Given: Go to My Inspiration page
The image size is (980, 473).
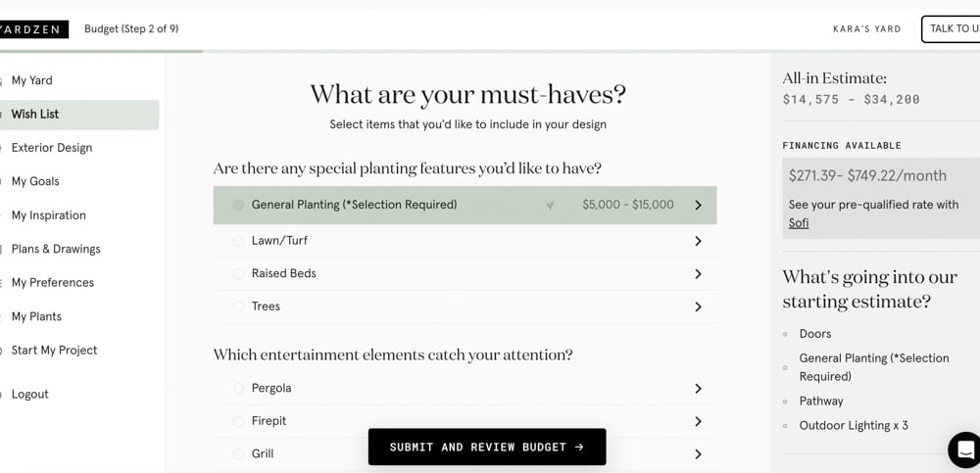Looking at the screenshot, I should [49, 215].
